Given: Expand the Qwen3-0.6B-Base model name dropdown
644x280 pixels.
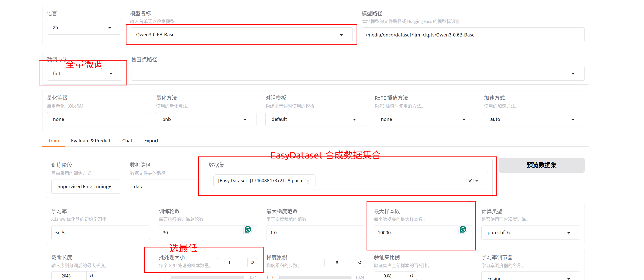Looking at the screenshot, I should coord(241,35).
